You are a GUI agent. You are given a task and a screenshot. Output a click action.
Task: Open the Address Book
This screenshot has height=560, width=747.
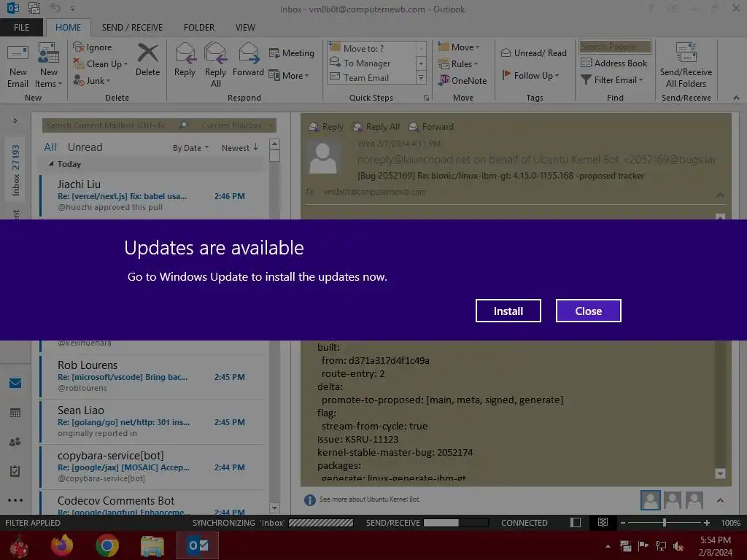coord(614,63)
